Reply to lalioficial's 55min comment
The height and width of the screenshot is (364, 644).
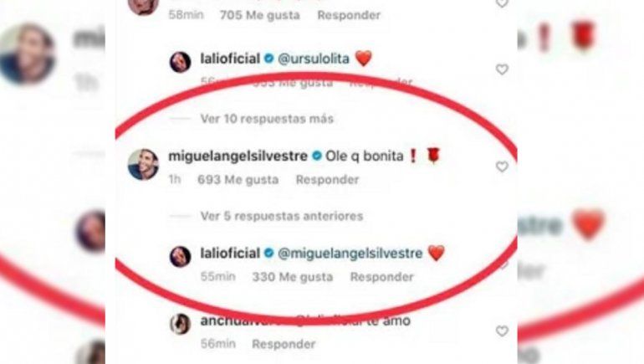coord(381,277)
